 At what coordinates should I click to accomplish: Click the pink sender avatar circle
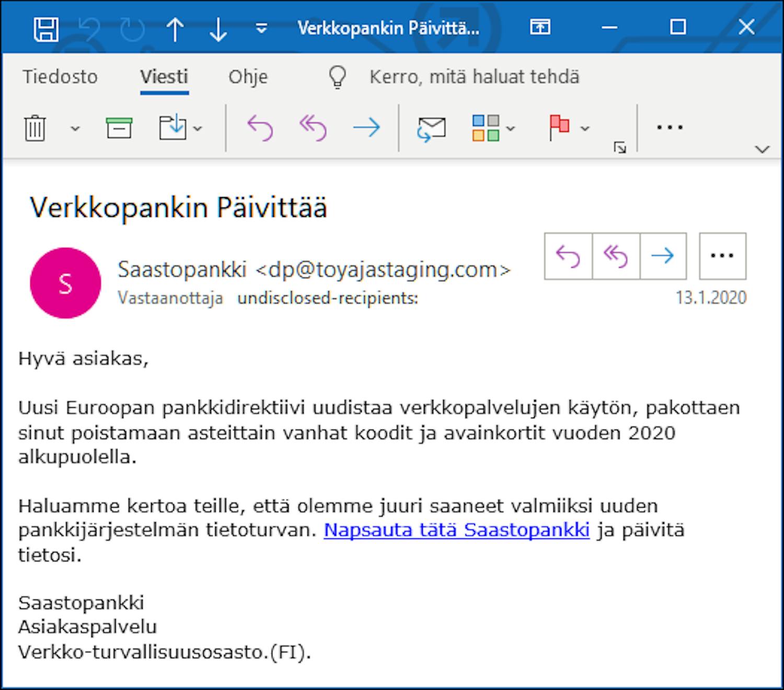click(x=65, y=283)
